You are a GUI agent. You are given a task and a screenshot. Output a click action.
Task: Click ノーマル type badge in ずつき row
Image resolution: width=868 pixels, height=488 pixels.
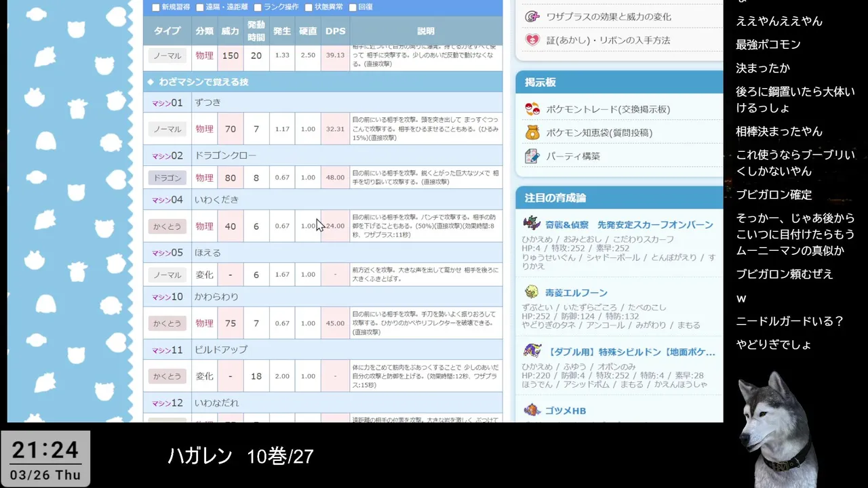coord(167,129)
